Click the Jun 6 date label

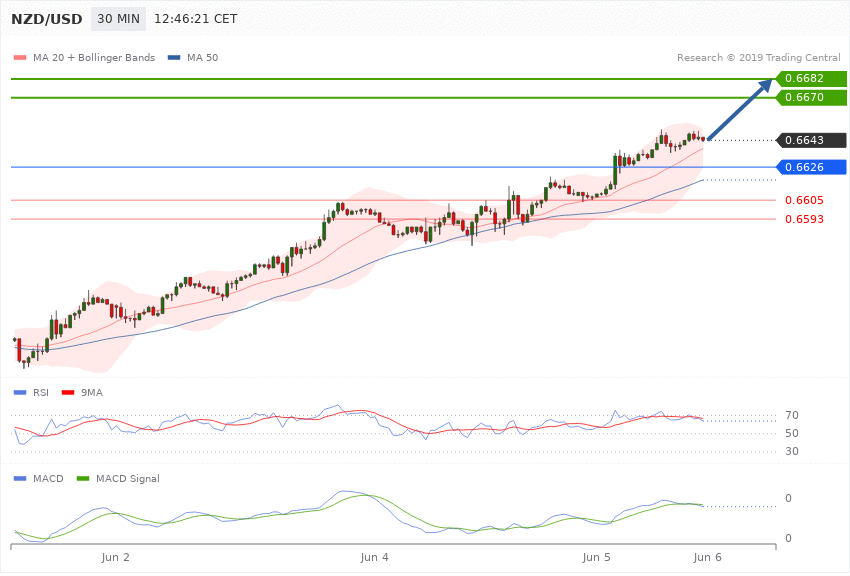(707, 558)
